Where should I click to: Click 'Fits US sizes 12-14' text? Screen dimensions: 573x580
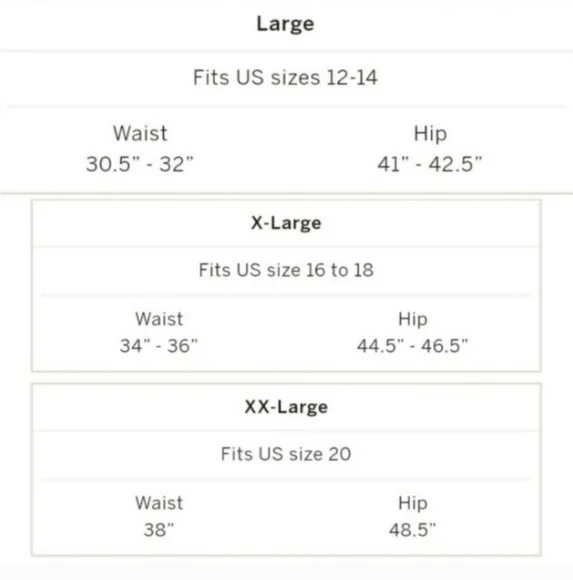(285, 78)
